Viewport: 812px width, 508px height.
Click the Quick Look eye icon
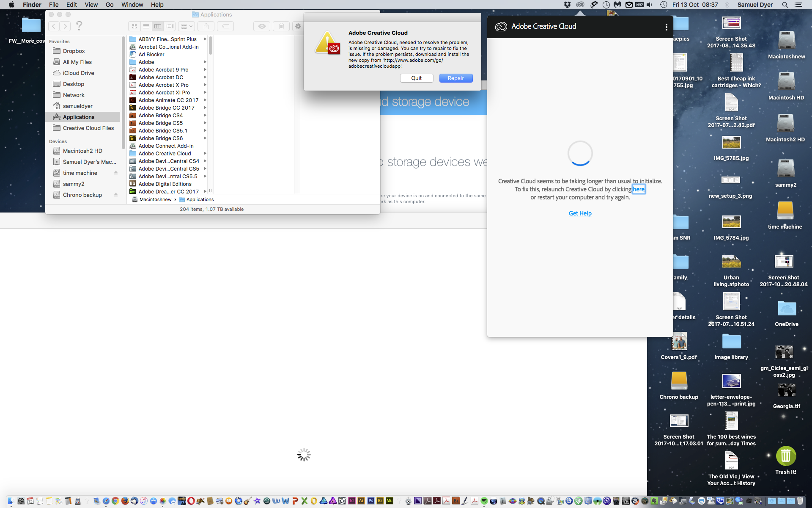pyautogui.click(x=262, y=26)
